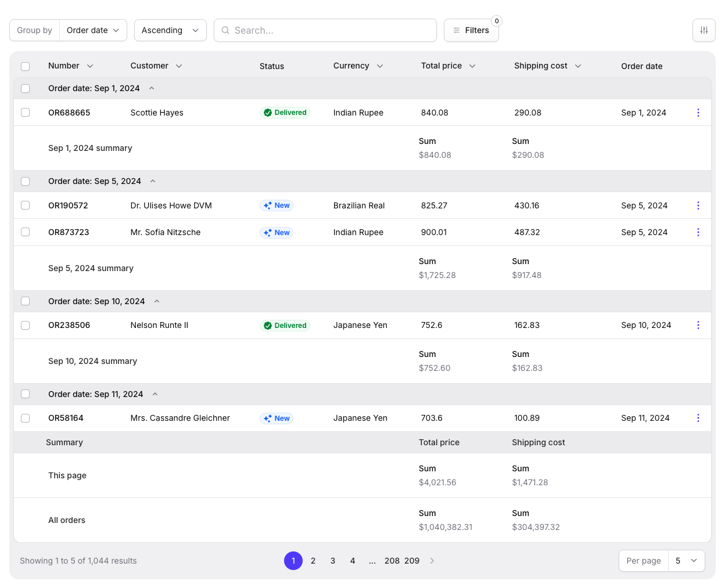The height and width of the screenshot is (588, 725).
Task: Toggle the select-all checkbox in header
Action: [26, 66]
